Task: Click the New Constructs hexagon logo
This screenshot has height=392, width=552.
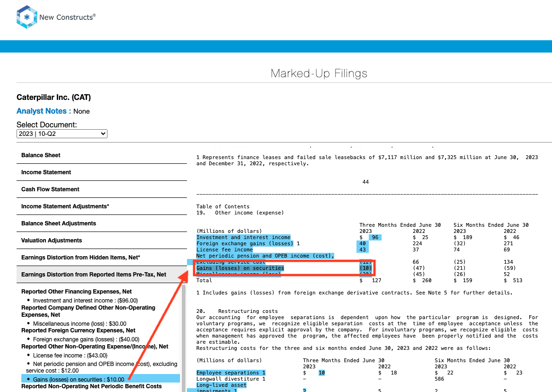Action: click(27, 17)
